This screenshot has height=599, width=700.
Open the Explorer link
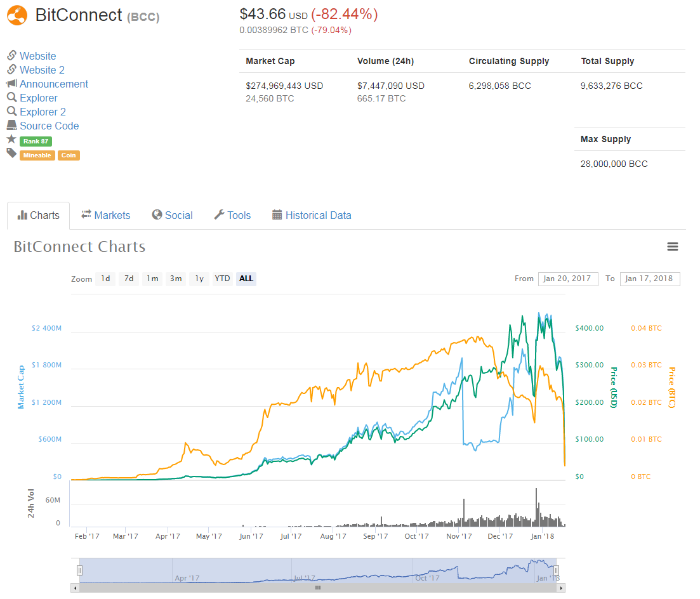39,98
